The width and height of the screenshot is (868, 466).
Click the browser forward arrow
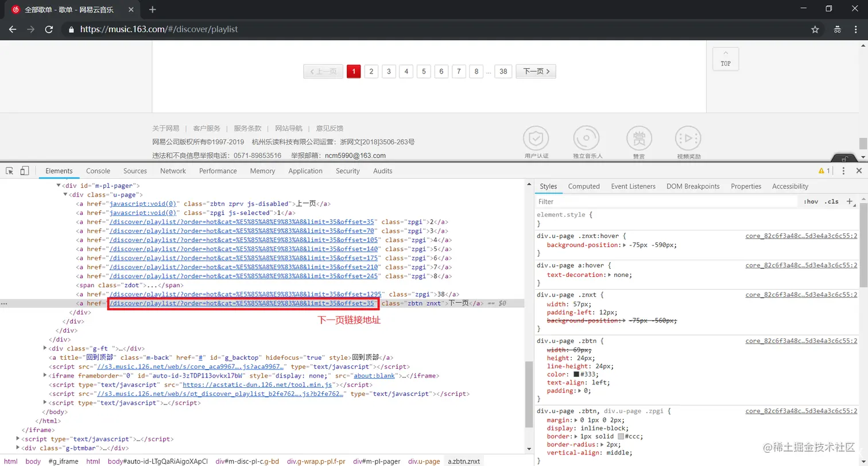pyautogui.click(x=30, y=29)
